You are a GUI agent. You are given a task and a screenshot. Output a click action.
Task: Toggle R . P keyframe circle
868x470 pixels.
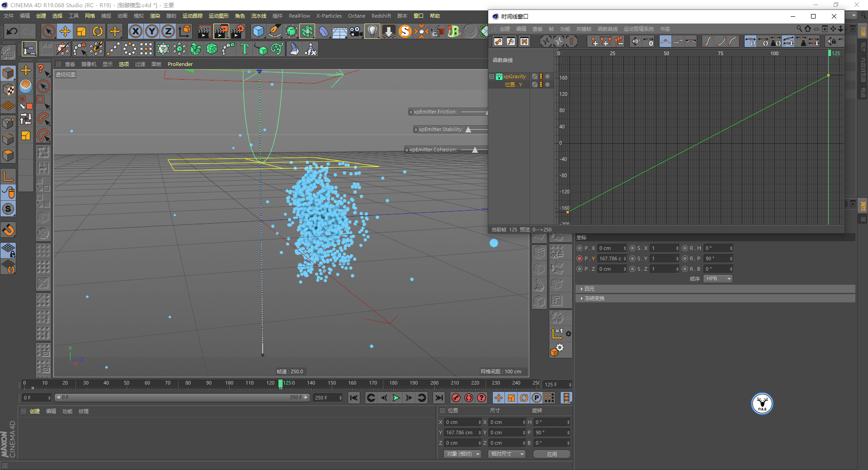(685, 258)
